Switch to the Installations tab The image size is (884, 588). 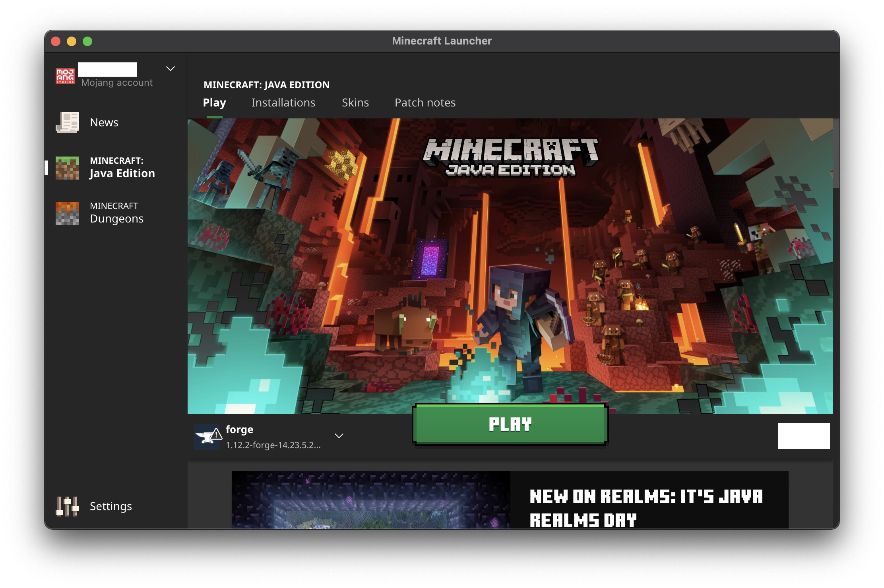[283, 103]
